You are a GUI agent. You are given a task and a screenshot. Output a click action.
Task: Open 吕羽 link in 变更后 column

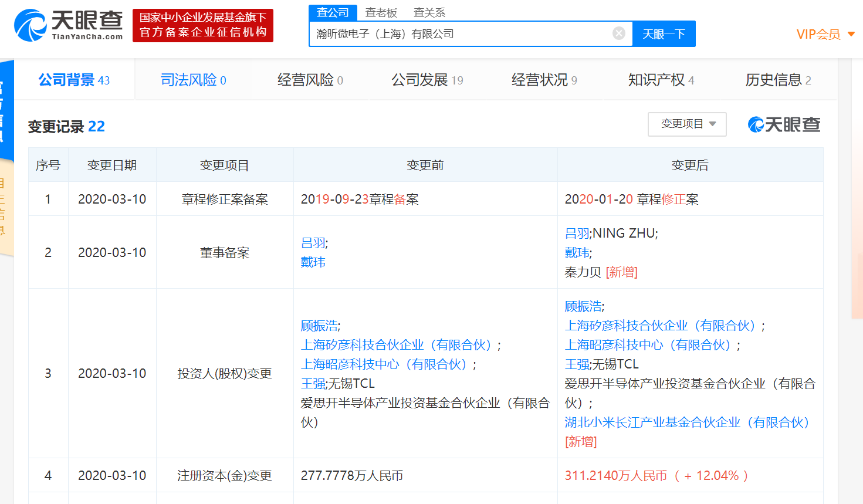click(x=577, y=234)
